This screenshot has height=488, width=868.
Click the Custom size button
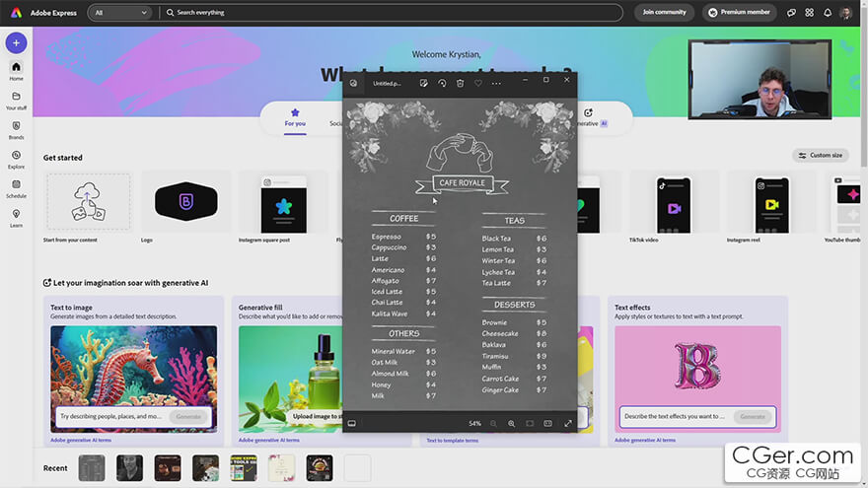pos(821,156)
